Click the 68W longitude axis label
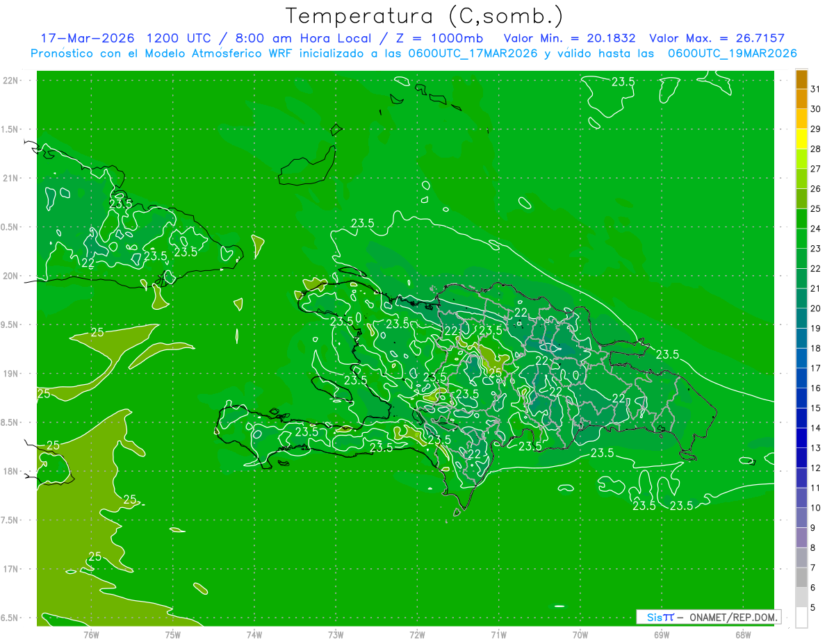834x644 pixels. pos(743,634)
